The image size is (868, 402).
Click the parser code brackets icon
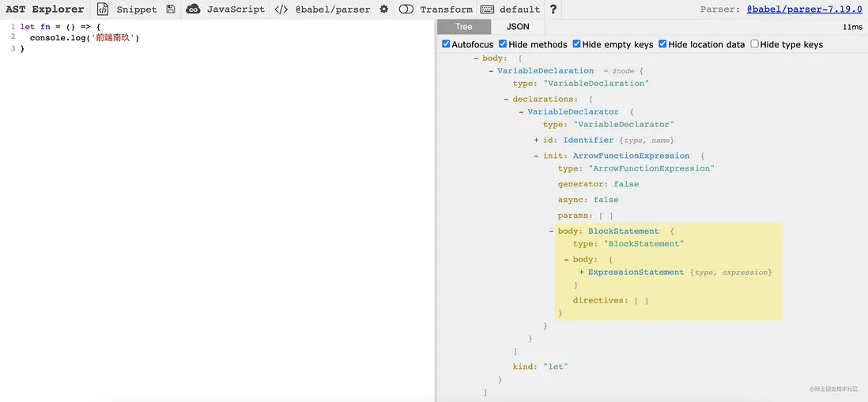[x=281, y=9]
